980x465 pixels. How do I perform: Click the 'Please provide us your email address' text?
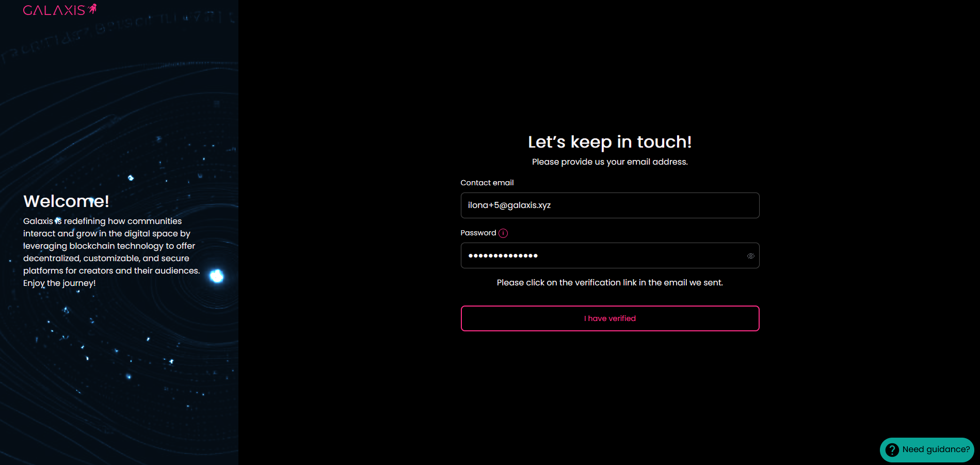click(x=609, y=162)
